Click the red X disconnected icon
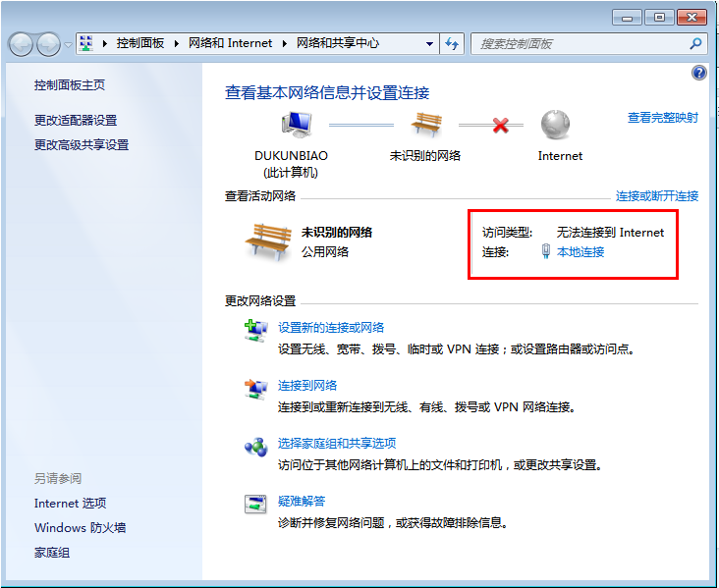Viewport: 719px width, 588px height. pyautogui.click(x=501, y=126)
